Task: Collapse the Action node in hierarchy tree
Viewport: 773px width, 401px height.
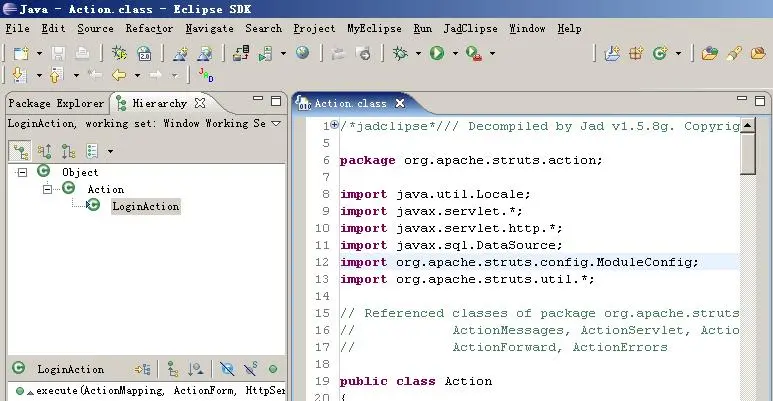Action: click(x=47, y=189)
